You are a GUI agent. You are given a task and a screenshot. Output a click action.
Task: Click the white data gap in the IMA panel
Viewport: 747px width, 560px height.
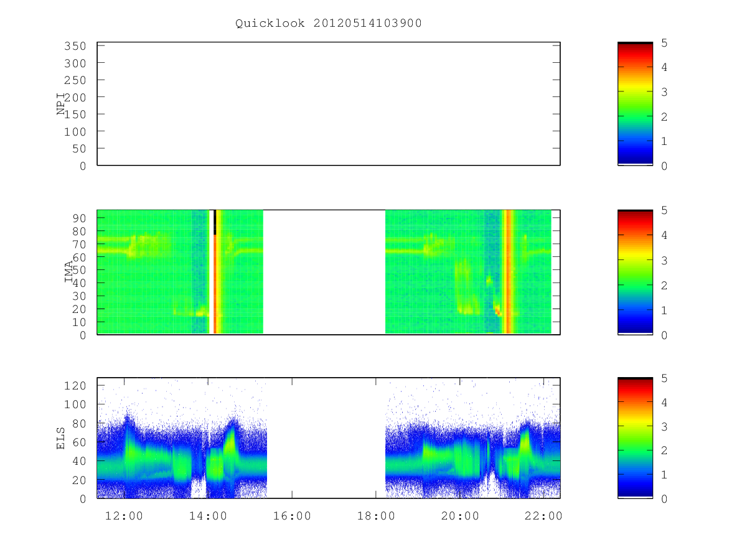point(324,272)
